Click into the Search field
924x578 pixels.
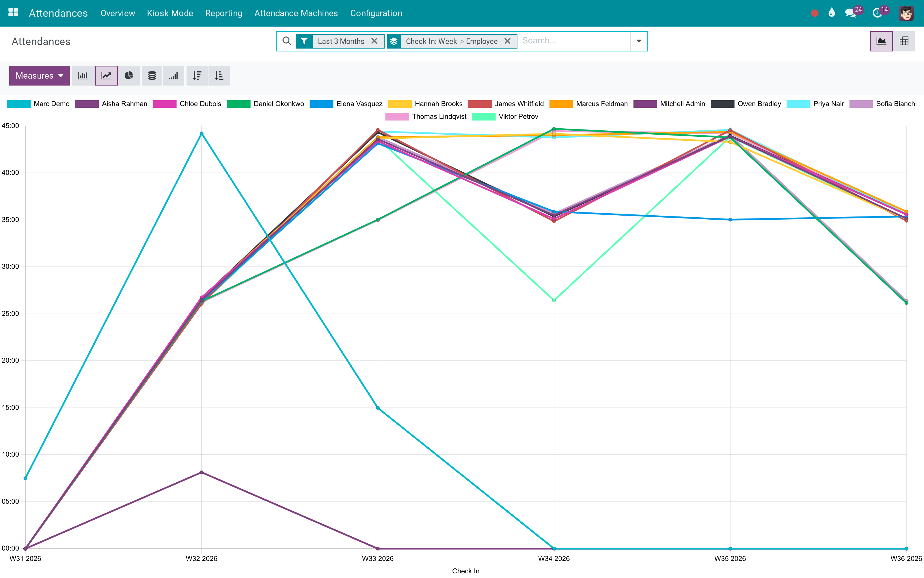(575, 40)
